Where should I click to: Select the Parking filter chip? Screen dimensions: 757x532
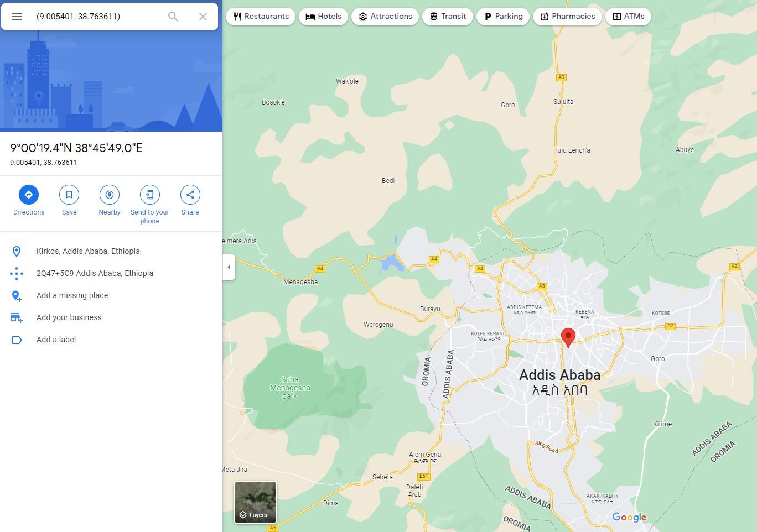503,17
